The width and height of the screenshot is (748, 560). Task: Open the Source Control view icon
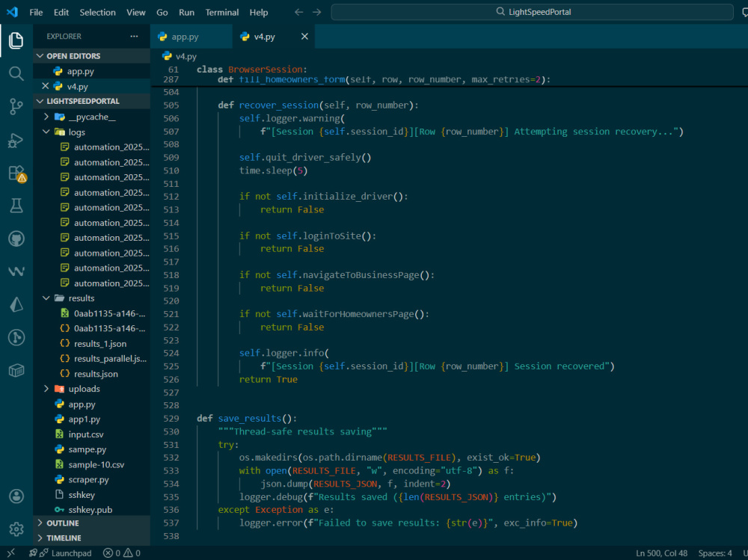tap(16, 106)
